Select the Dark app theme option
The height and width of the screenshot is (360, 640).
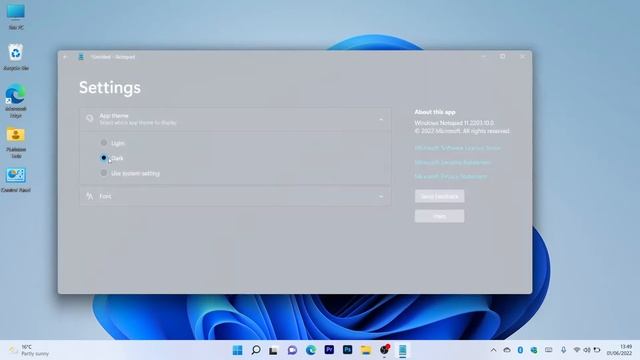(x=104, y=158)
